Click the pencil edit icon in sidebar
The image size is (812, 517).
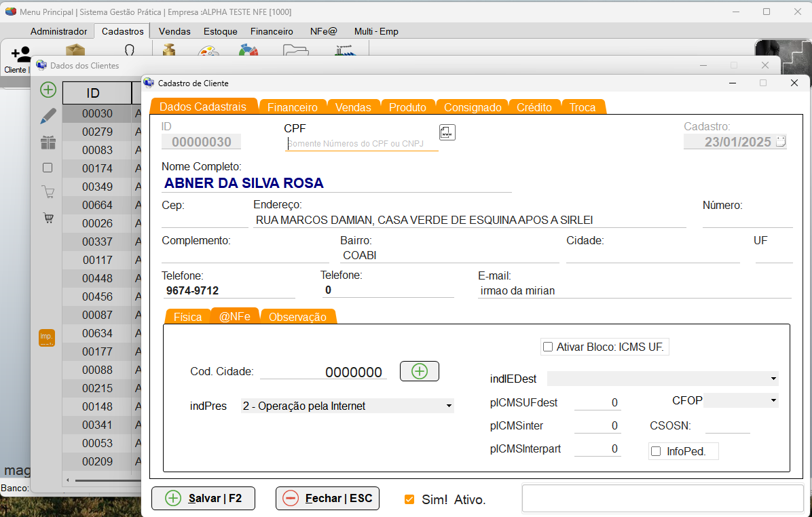pos(48,116)
